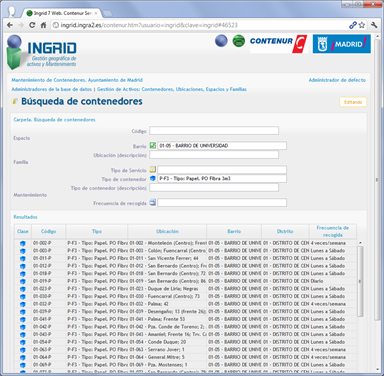Sort results by Ubicación column header
The width and height of the screenshot is (384, 376).
tap(167, 231)
